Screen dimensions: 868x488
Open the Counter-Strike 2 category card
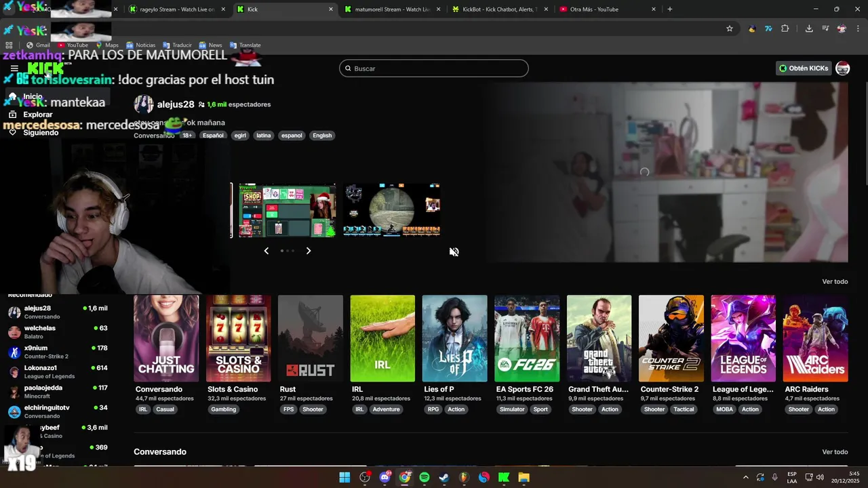[x=671, y=338]
